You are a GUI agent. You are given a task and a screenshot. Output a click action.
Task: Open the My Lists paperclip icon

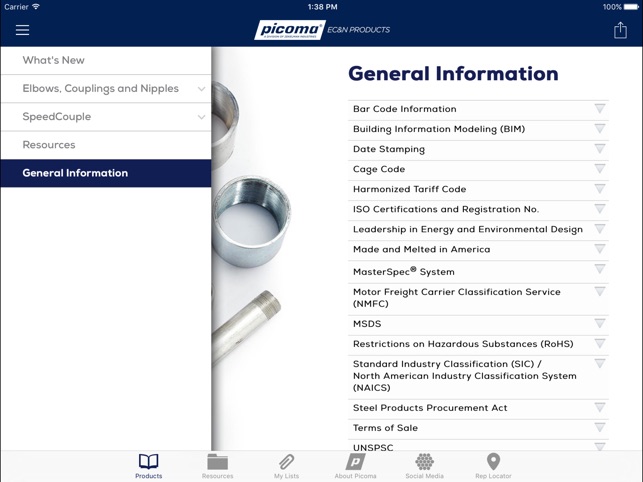(286, 461)
